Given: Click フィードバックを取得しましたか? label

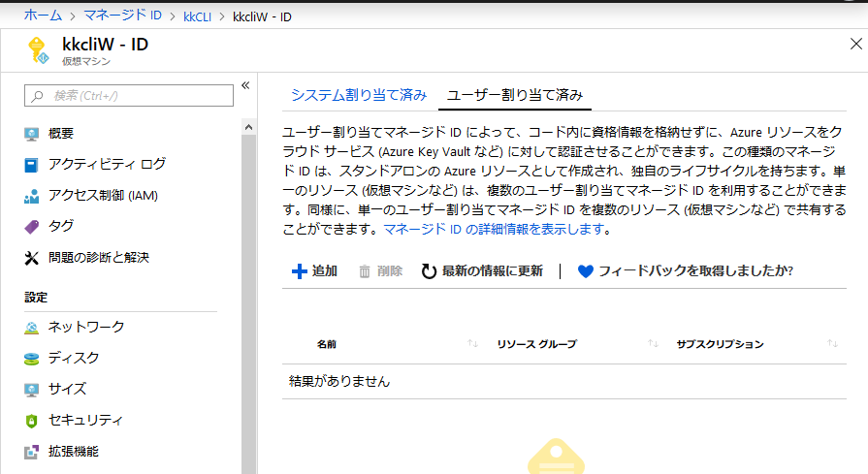Looking at the screenshot, I should coord(695,271).
